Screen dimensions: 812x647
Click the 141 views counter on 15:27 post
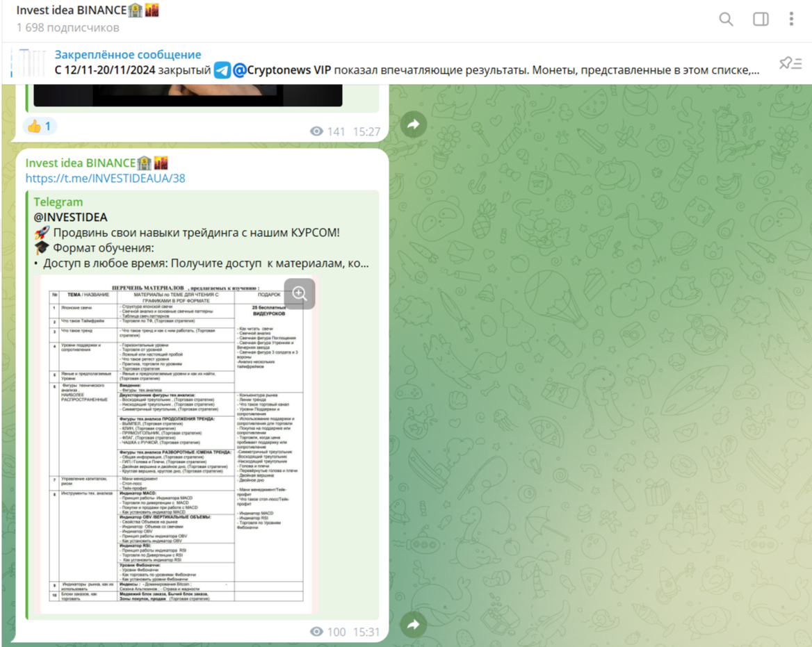click(328, 131)
